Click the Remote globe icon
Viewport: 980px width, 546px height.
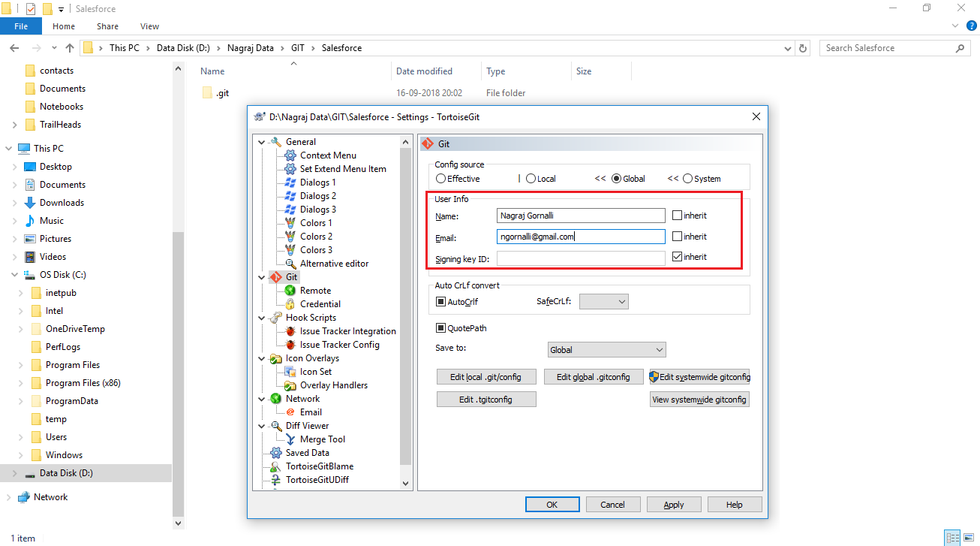(x=290, y=291)
